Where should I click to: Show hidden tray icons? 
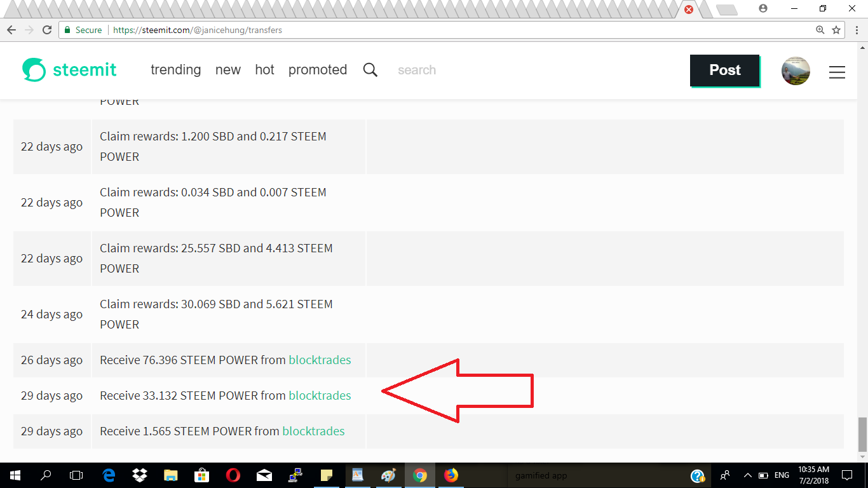[x=747, y=475]
